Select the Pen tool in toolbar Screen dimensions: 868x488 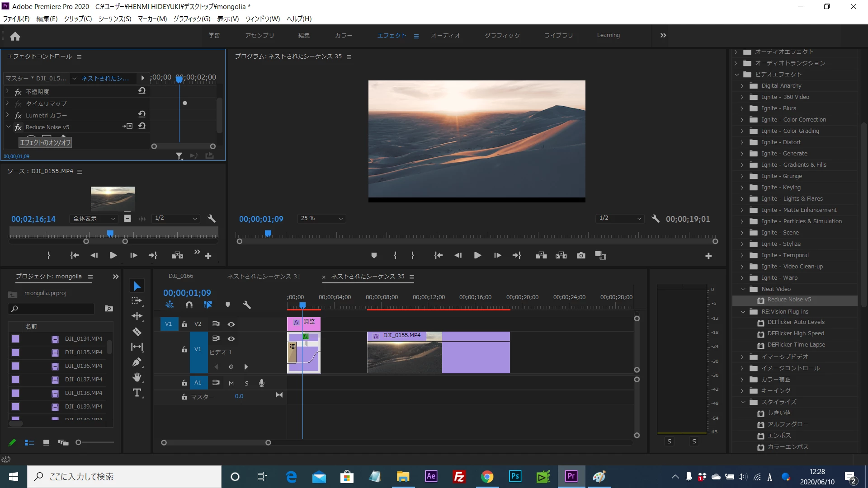(x=137, y=362)
